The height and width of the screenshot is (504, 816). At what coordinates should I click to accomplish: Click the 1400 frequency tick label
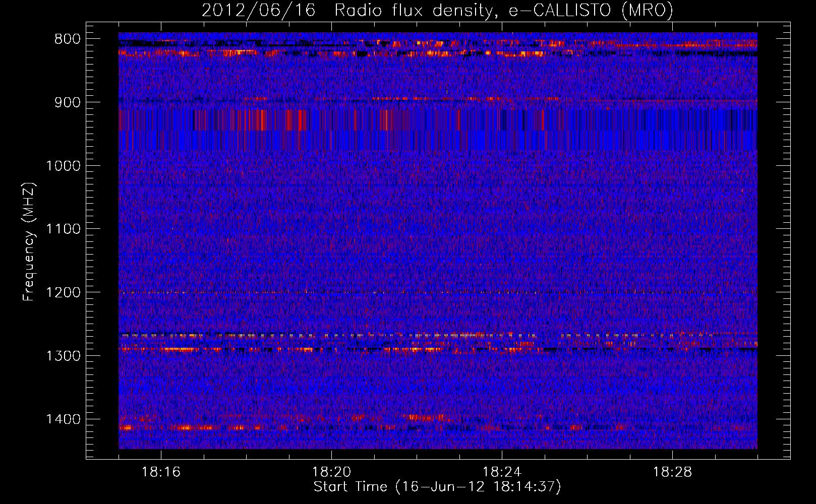[x=63, y=419]
